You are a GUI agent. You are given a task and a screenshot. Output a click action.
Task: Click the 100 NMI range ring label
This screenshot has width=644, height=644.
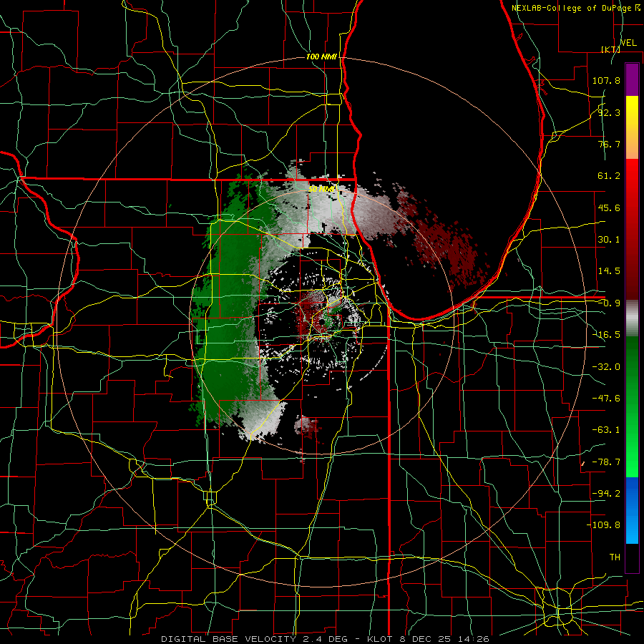[x=321, y=57]
